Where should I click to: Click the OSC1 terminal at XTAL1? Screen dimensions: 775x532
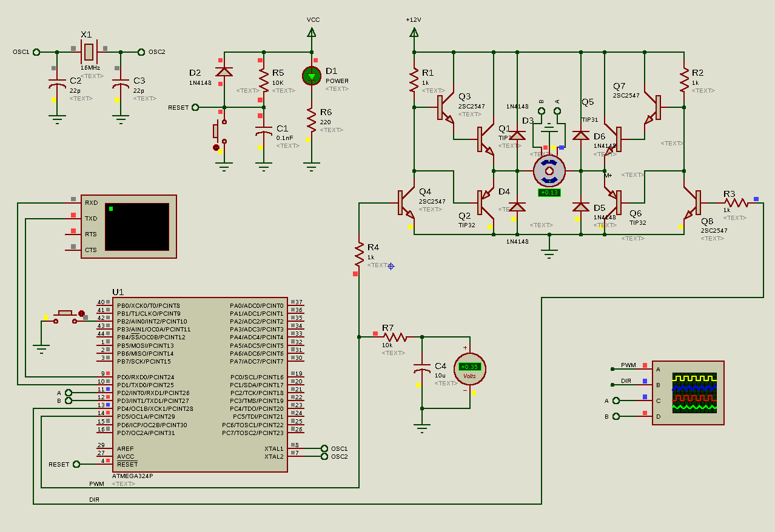tap(323, 448)
